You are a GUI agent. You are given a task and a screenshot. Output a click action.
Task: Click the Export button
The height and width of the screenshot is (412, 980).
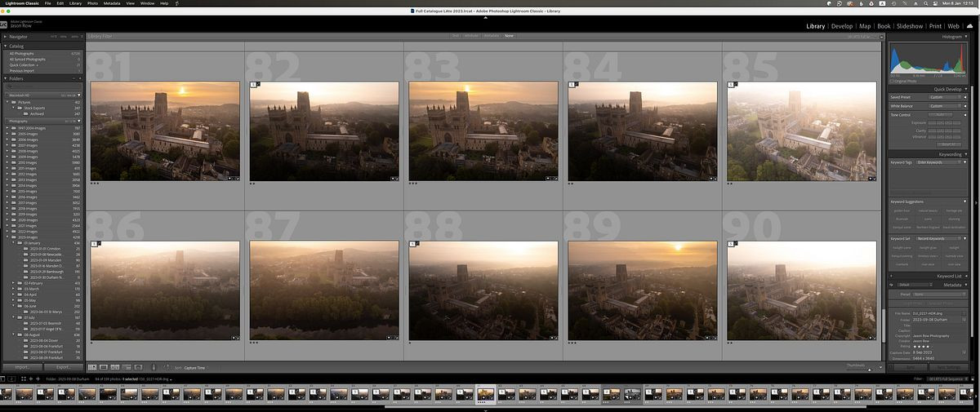(x=62, y=367)
